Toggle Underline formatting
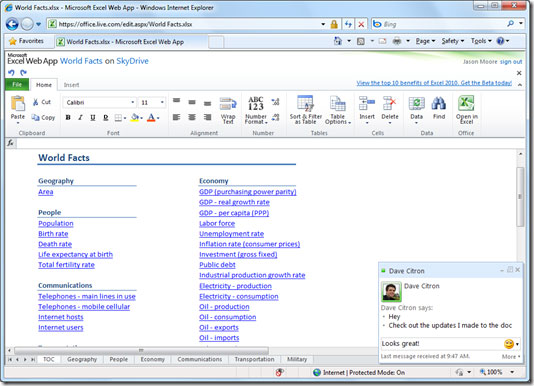This screenshot has height=386, width=534. point(93,118)
